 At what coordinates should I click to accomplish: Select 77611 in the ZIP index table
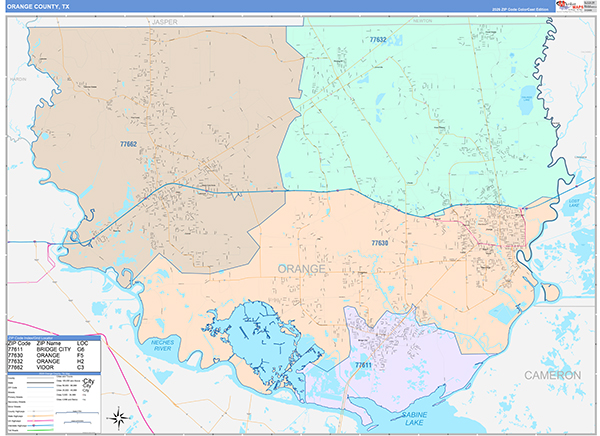click(15, 349)
